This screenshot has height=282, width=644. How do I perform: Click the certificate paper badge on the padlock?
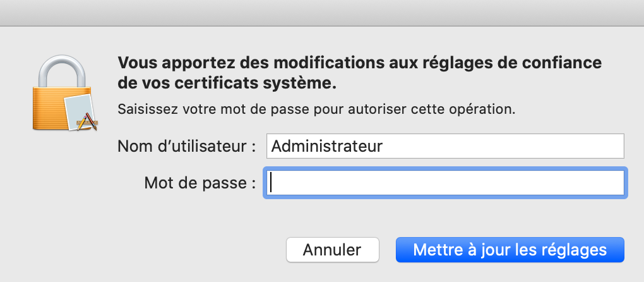coord(81,112)
